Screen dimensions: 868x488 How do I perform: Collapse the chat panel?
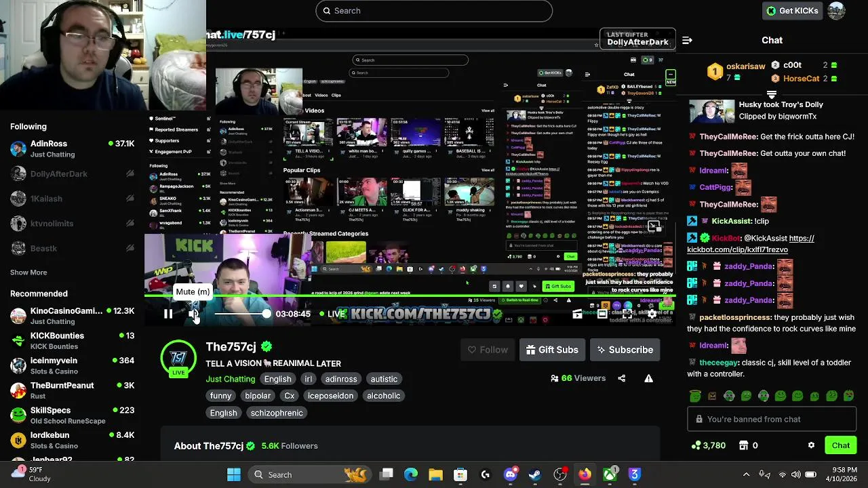coord(687,41)
